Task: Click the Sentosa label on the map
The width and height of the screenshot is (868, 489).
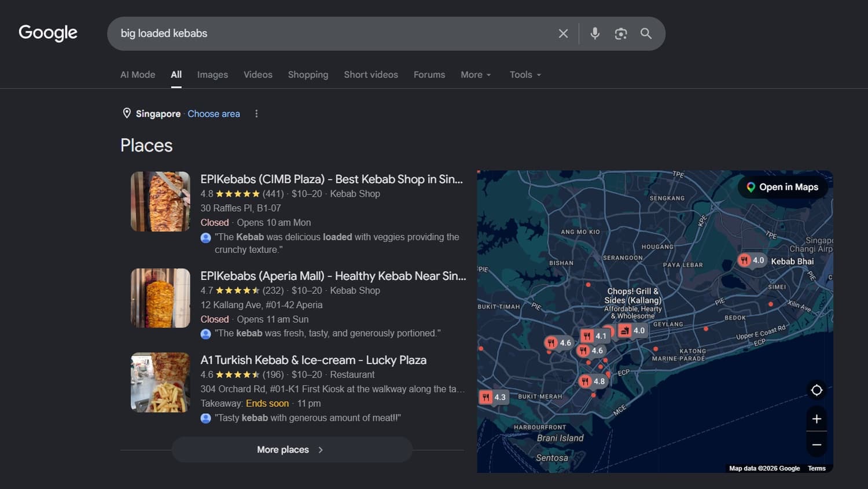Action: coord(552,458)
